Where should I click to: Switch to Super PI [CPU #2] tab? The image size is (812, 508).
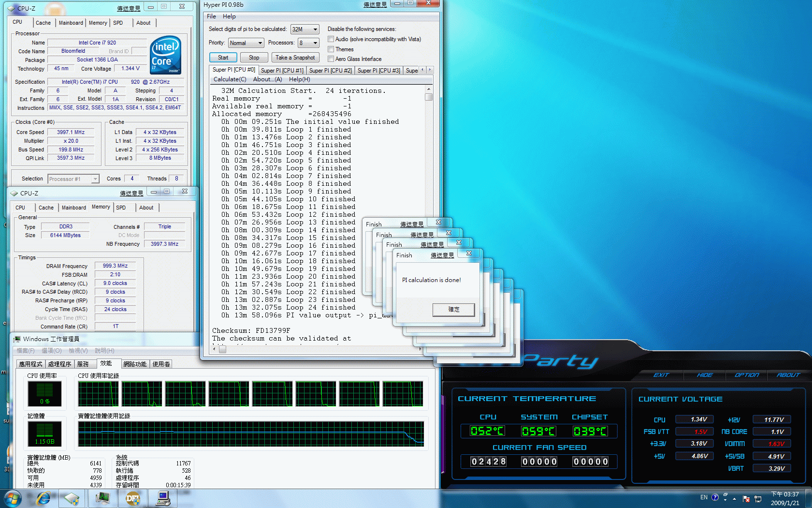coord(331,71)
